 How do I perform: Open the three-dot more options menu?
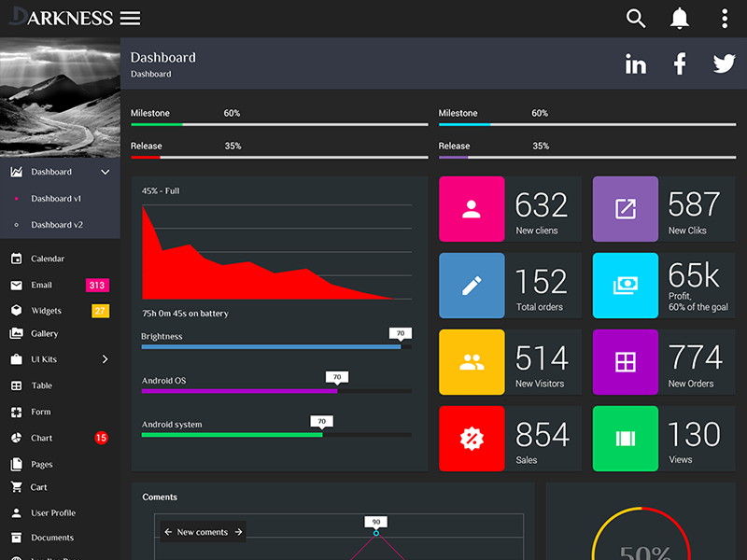click(725, 19)
